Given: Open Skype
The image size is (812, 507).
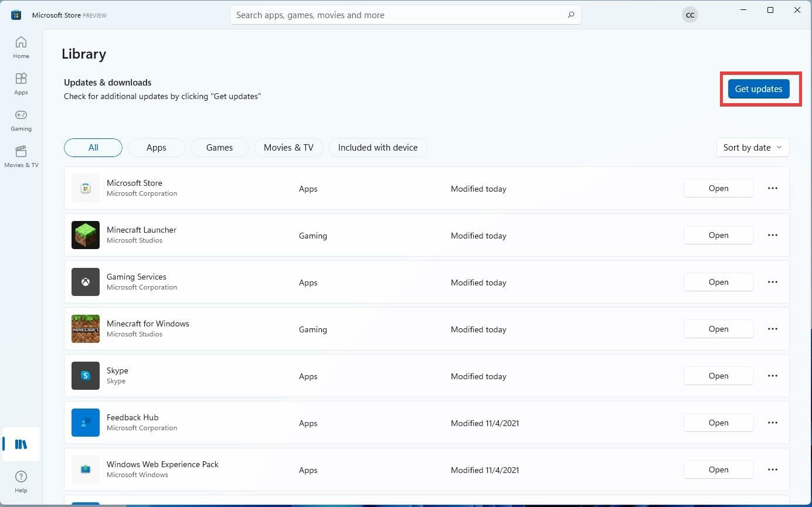Looking at the screenshot, I should coord(718,376).
